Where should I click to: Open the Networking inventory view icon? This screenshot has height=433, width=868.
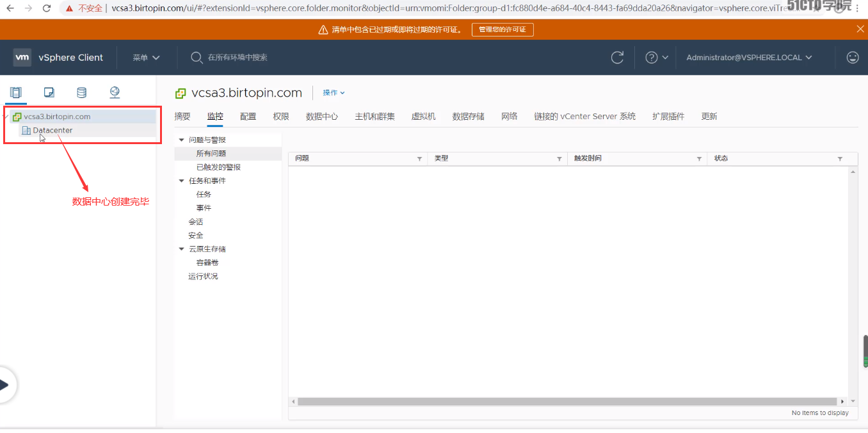click(x=115, y=93)
